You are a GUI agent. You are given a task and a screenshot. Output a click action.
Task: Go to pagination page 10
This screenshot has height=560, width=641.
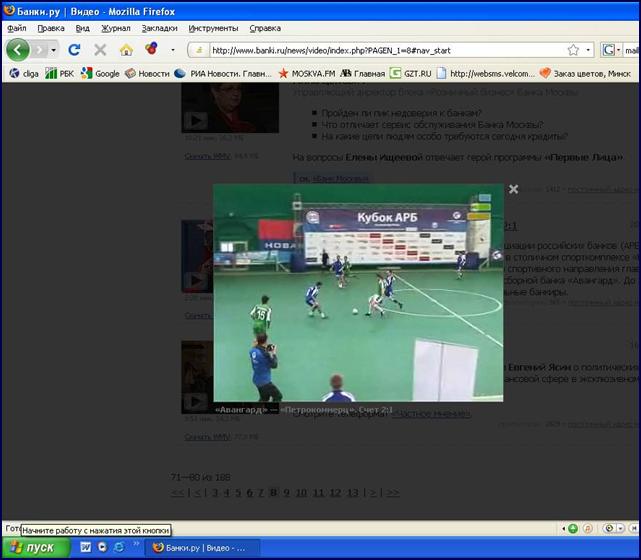[301, 493]
